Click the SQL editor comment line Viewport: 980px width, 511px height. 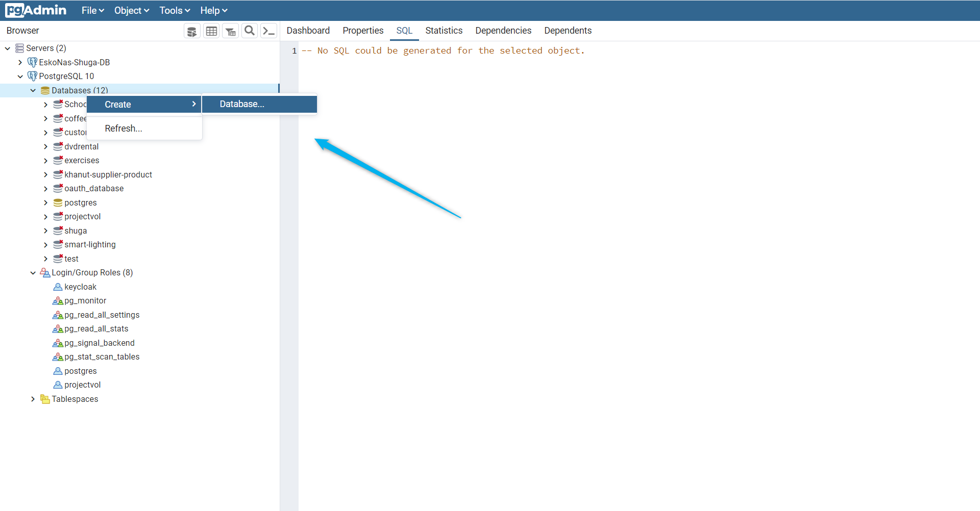pos(443,50)
